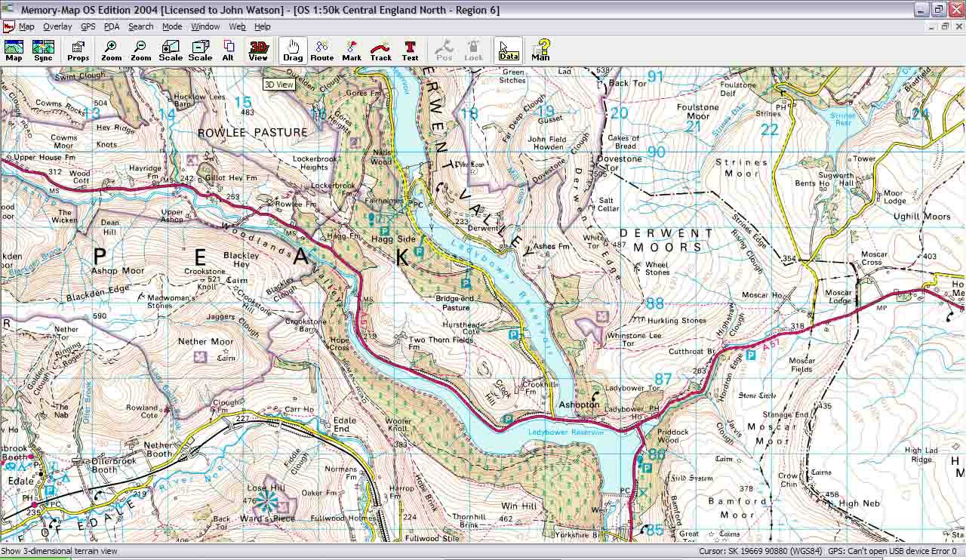Open the GPS menu
Screen dimensions: 966x560
[88, 26]
